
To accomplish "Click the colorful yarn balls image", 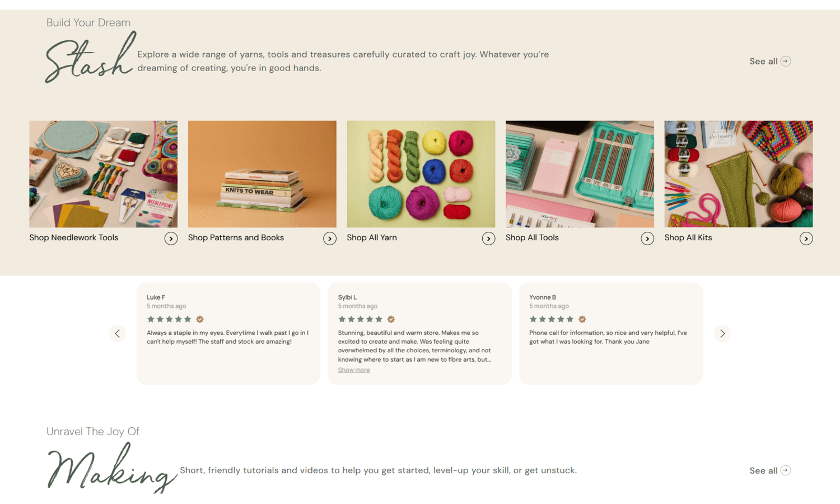I will [421, 174].
